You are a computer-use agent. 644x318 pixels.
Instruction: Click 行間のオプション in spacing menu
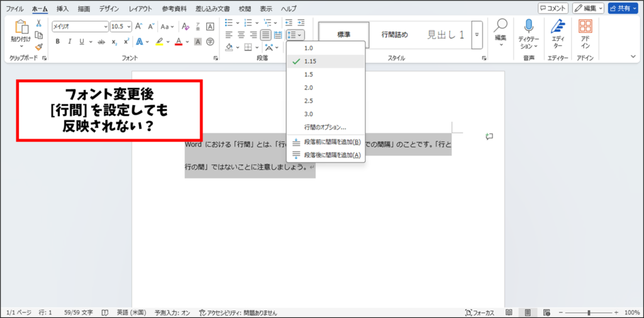click(x=325, y=127)
